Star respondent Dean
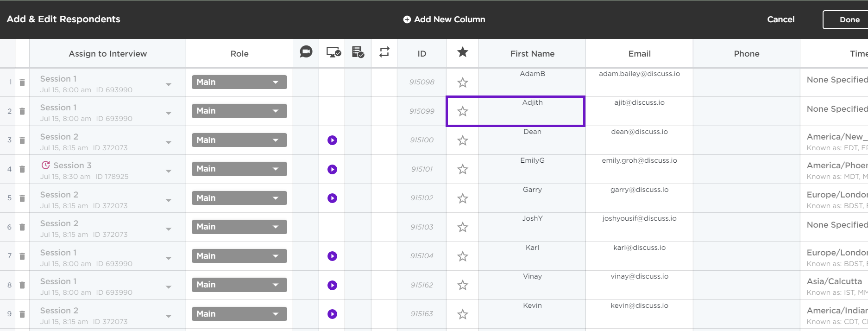 (x=462, y=140)
